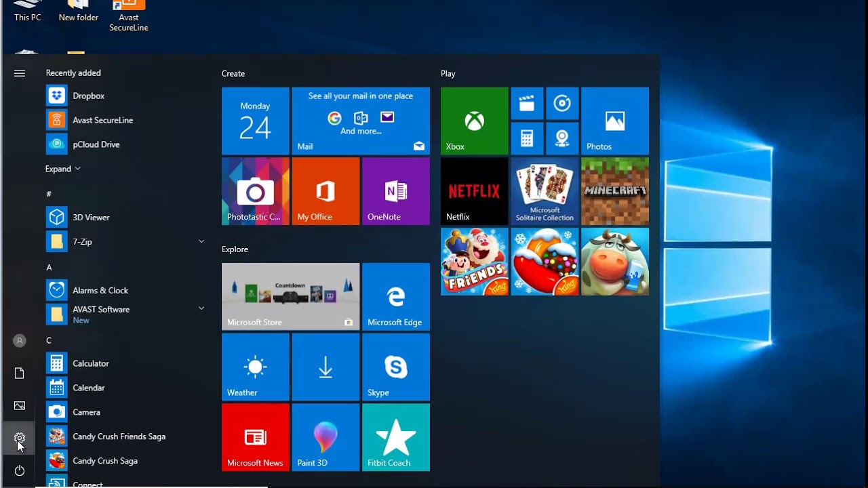This screenshot has width=868, height=488.
Task: Open the Microsoft Store tile
Action: (x=291, y=297)
